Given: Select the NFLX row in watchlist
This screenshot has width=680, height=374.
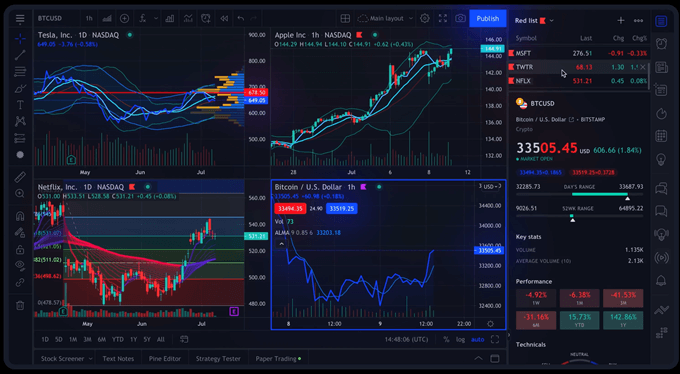Looking at the screenshot, I should (x=579, y=81).
